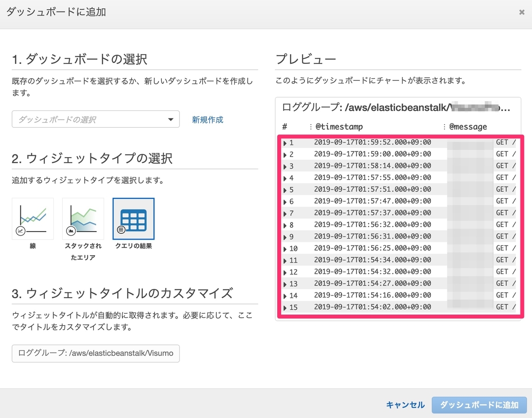Expand preview row 5
Viewport: 532px width, 418px height.
285,190
